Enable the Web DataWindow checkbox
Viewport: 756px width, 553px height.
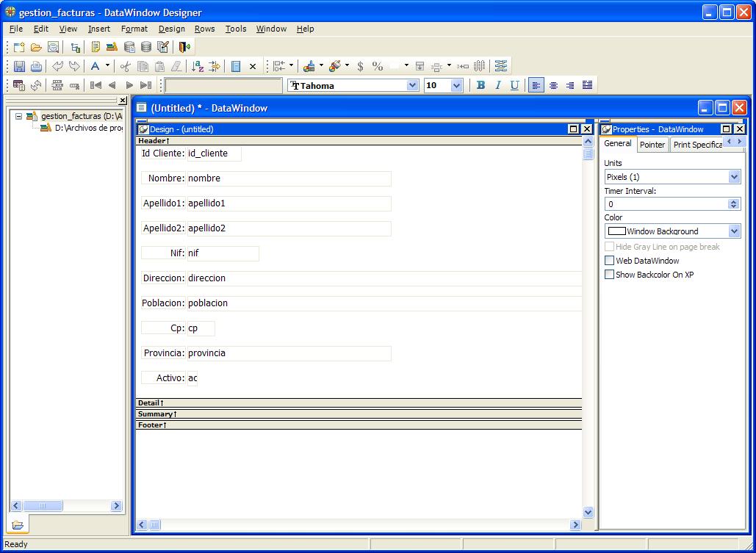tap(610, 261)
